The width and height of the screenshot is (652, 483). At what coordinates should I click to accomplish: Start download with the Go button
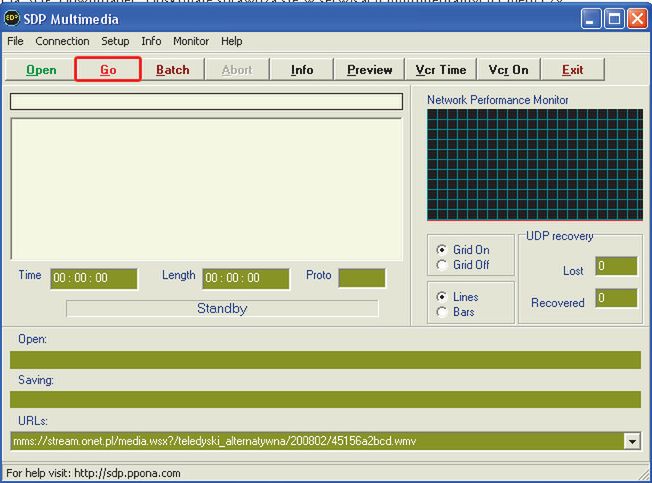tap(108, 69)
